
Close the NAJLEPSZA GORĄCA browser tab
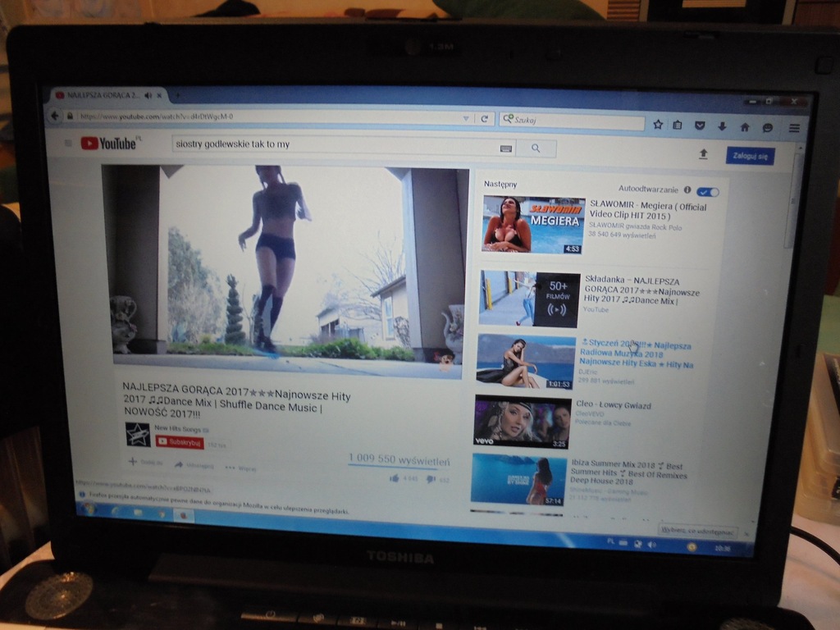point(159,95)
